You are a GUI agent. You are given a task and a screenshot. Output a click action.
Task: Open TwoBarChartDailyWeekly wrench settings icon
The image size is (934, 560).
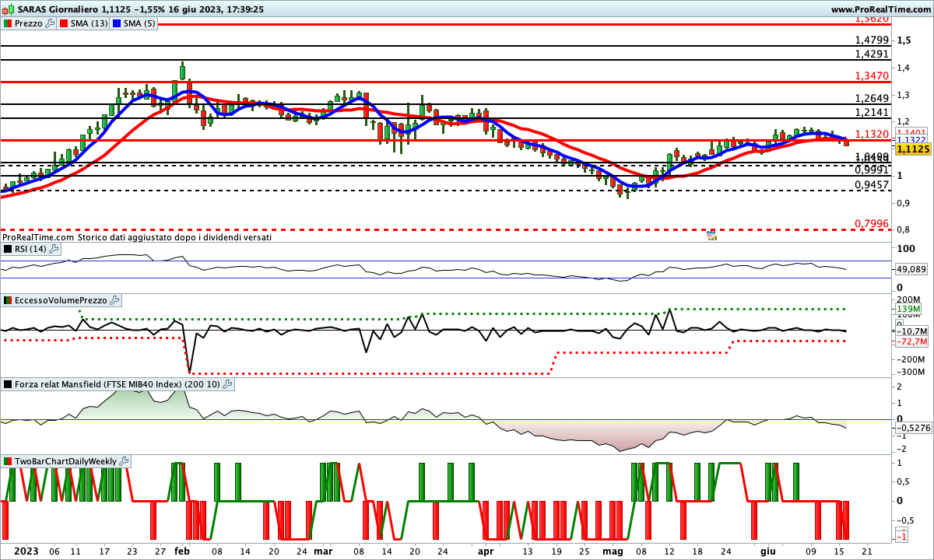(125, 461)
